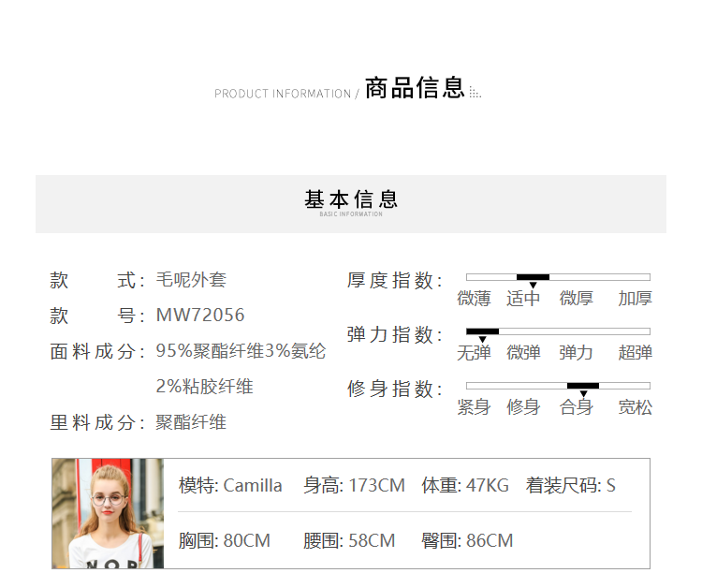The height and width of the screenshot is (588, 702).
Task: Click the elasticity index slider bar
Action: (558, 331)
